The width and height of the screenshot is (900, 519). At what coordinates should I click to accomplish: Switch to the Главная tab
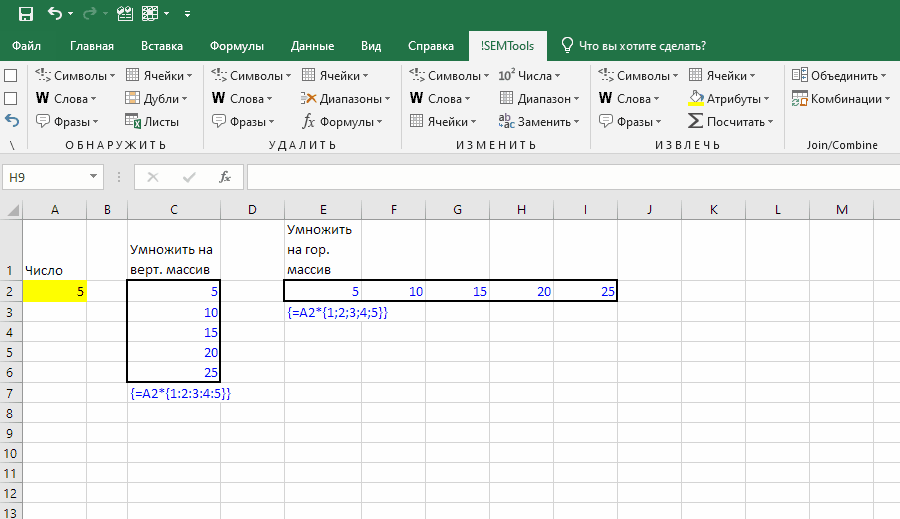click(x=92, y=46)
